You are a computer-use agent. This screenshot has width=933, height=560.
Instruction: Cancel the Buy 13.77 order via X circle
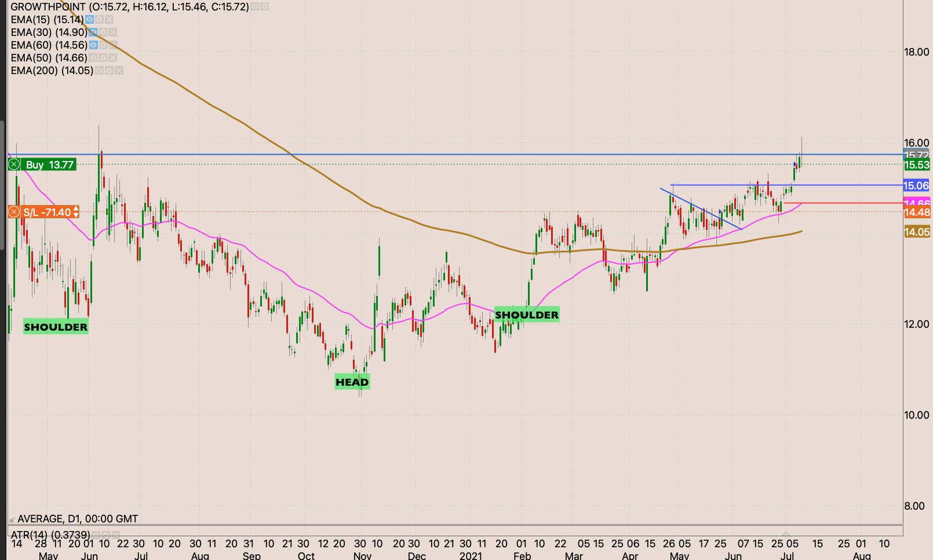click(x=14, y=165)
